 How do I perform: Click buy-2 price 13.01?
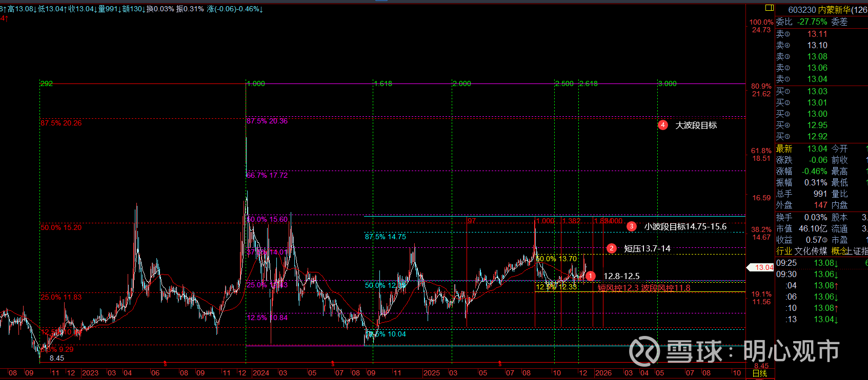(x=817, y=102)
